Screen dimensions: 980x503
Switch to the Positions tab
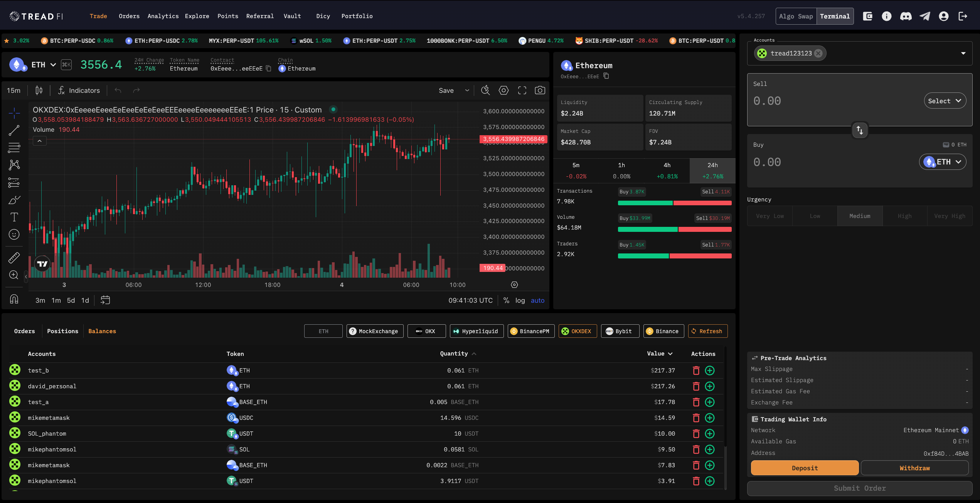62,331
